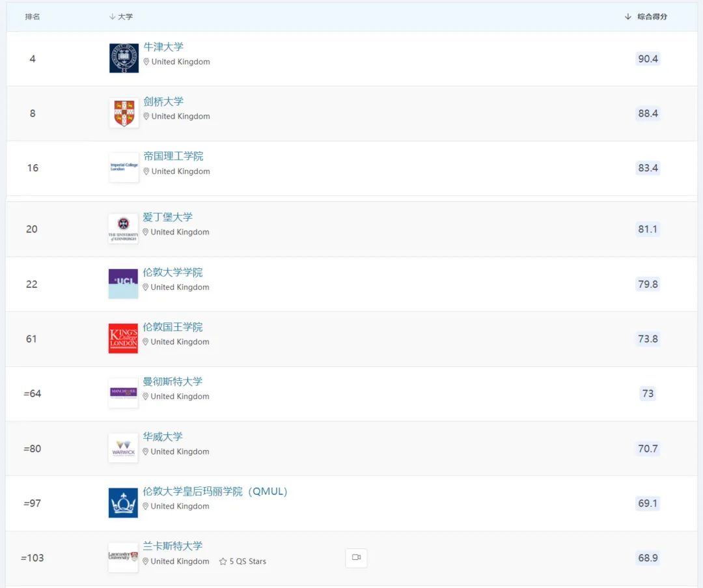Screen dimensions: 703x588
Task: Sort by 综合得分 column header
Action: [646, 16]
